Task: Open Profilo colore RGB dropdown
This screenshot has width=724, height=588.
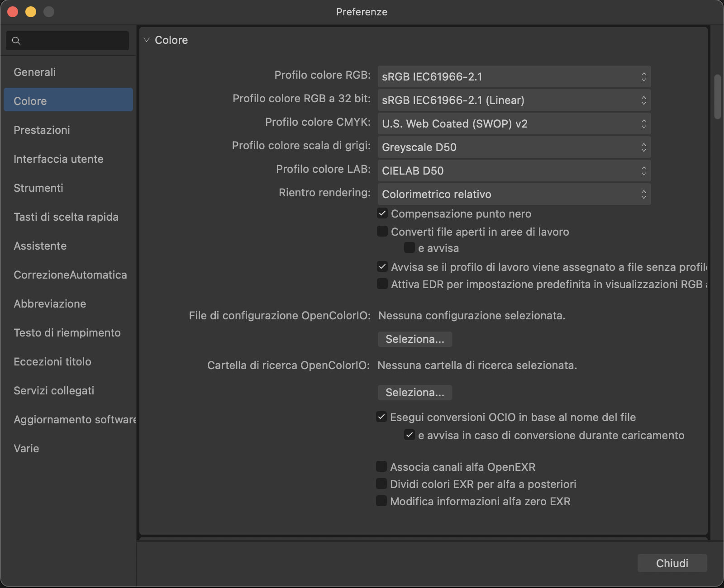Action: (x=514, y=77)
